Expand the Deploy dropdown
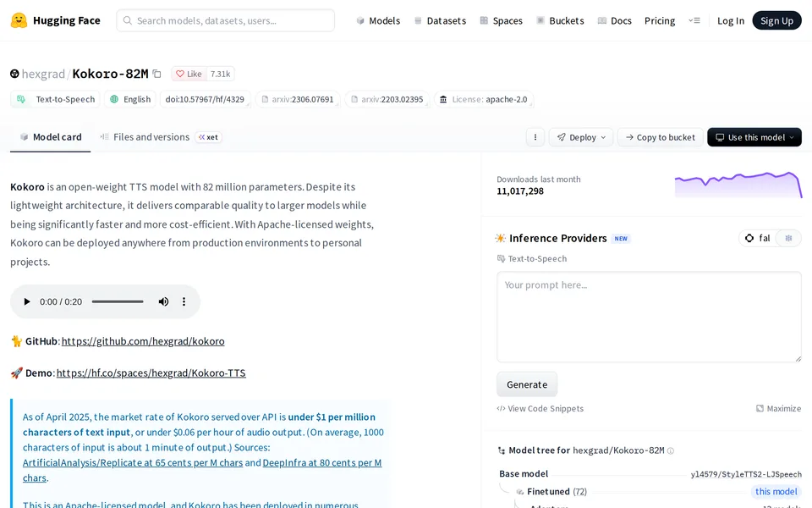Image resolution: width=812 pixels, height=508 pixels. (x=581, y=137)
